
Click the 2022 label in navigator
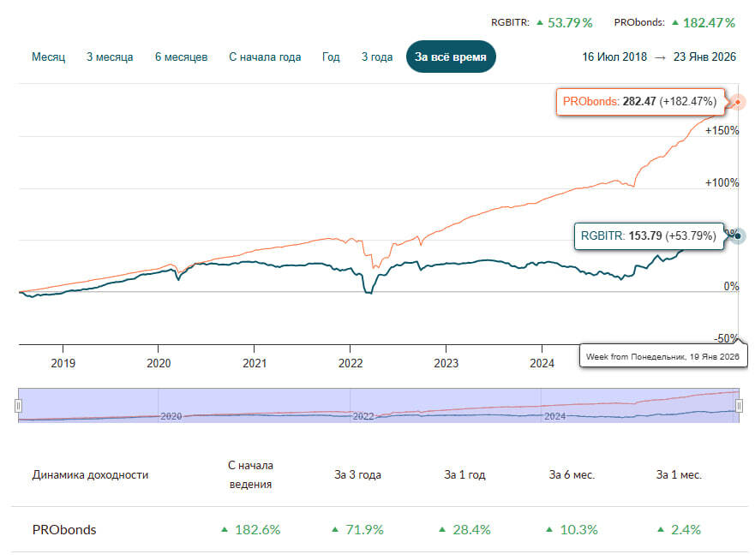pos(363,416)
